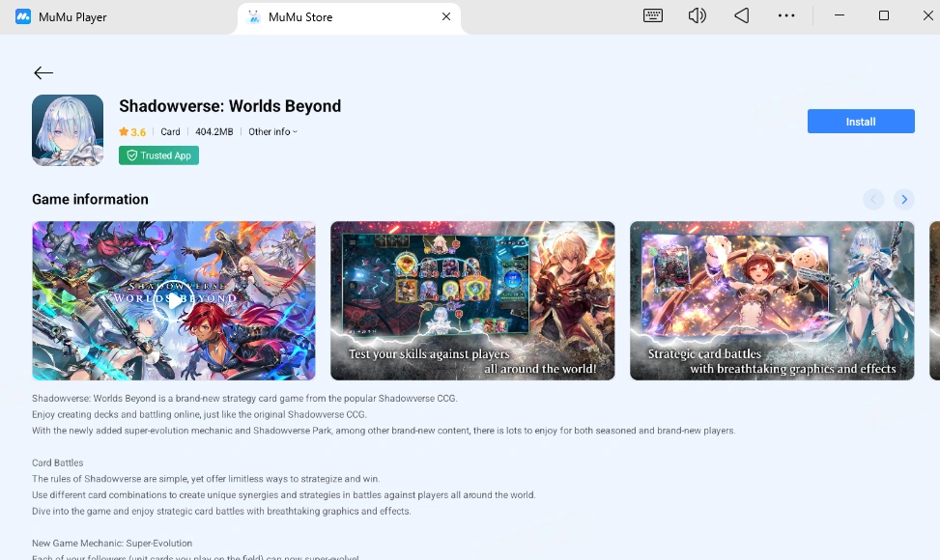
Task: Open the 'Strategic card battles' screenshot
Action: (772, 300)
